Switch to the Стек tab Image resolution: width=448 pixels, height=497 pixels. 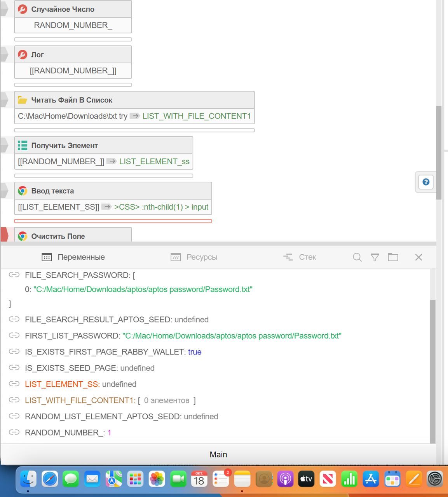300,257
